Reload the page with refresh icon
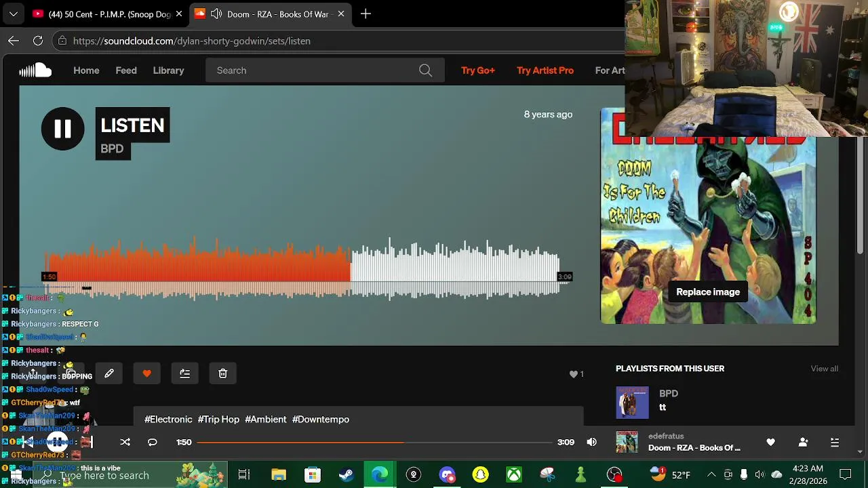Image resolution: width=868 pixels, height=488 pixels. click(x=38, y=41)
